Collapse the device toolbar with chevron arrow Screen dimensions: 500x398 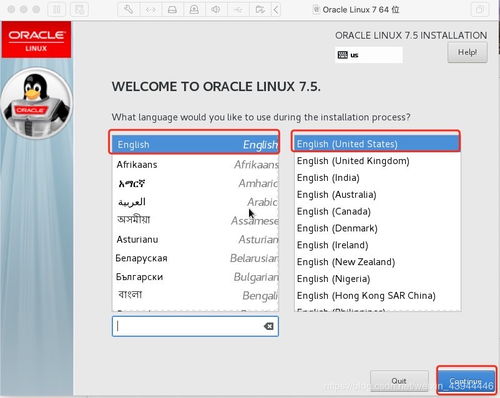point(276,9)
